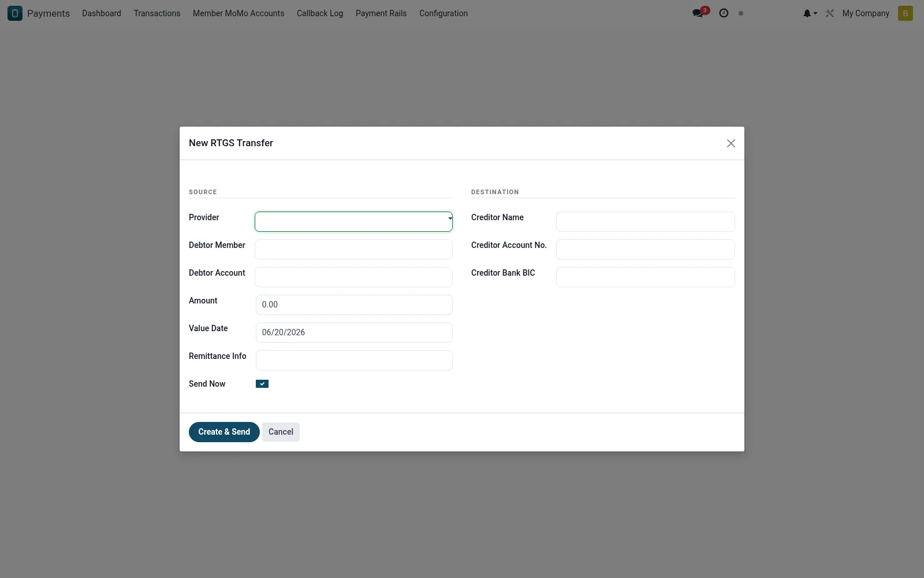Open the Transactions menu
Screen dimensions: 924x578
[x=157, y=13]
